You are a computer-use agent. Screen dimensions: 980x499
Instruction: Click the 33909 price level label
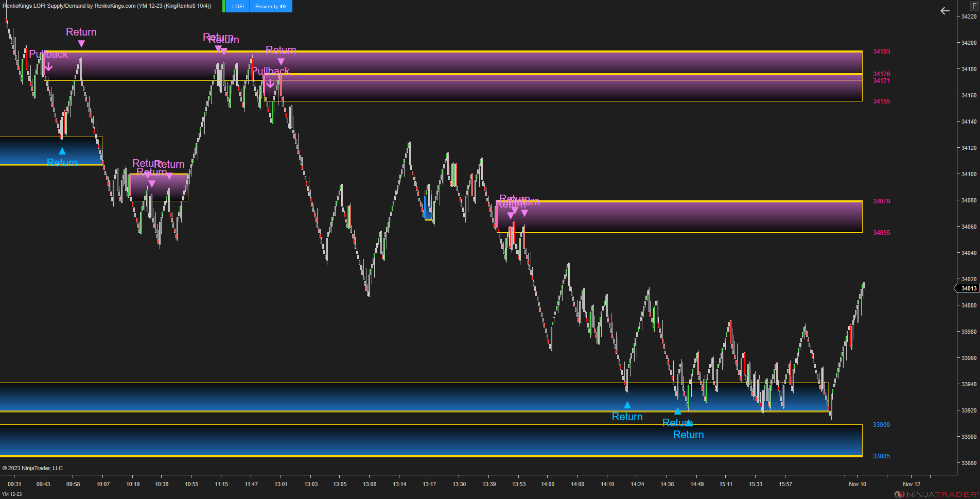(881, 424)
